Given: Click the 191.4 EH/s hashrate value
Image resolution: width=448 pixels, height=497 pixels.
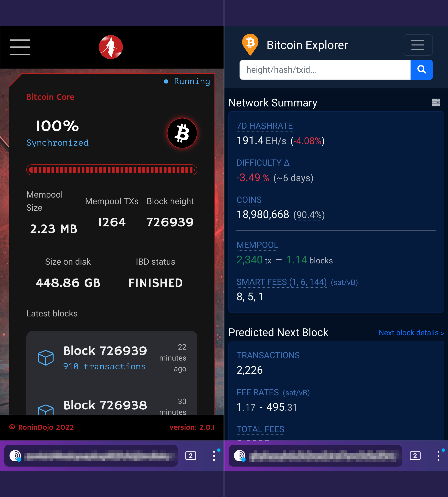Looking at the screenshot, I should tap(261, 141).
